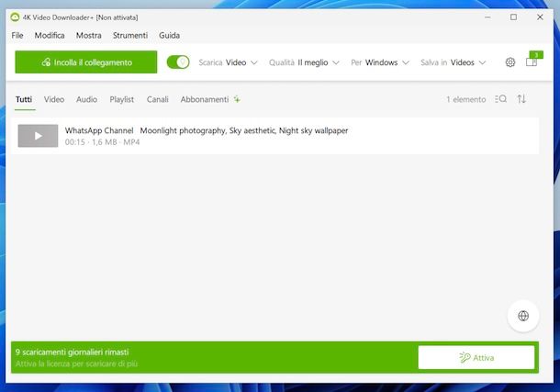Screen dimensions: 560x392
Task: Click the 9 scaricamenti giornalieri rimasti text
Action: click(x=73, y=352)
